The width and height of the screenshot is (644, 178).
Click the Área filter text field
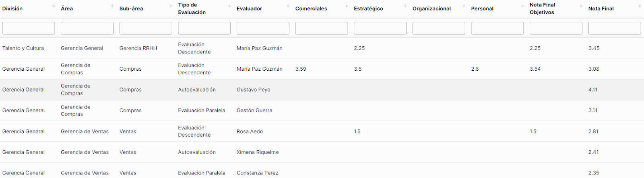87,28
